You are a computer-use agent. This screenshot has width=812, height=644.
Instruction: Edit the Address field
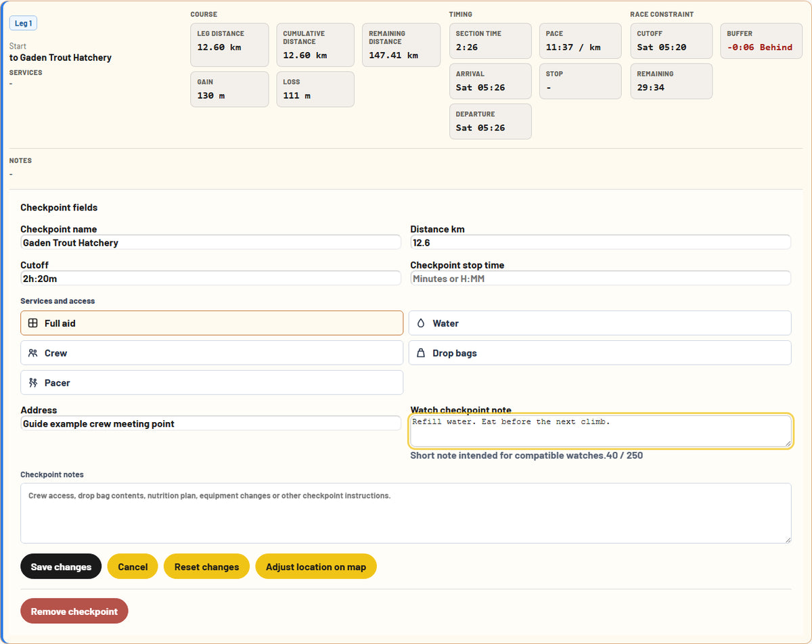click(x=210, y=423)
